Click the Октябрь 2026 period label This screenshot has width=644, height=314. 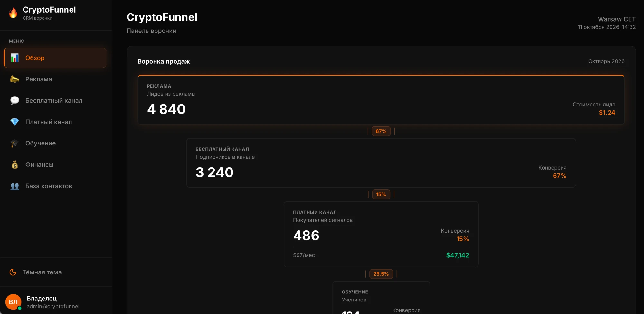[x=606, y=61]
